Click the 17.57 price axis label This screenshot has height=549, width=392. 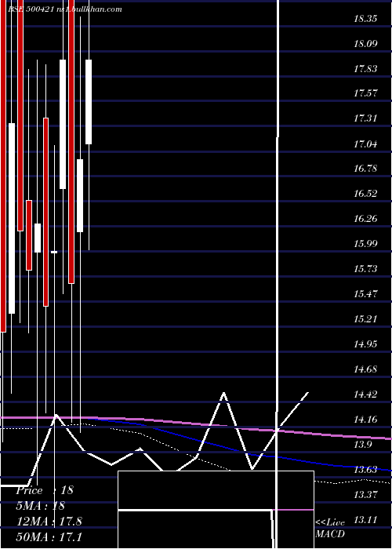tap(365, 93)
